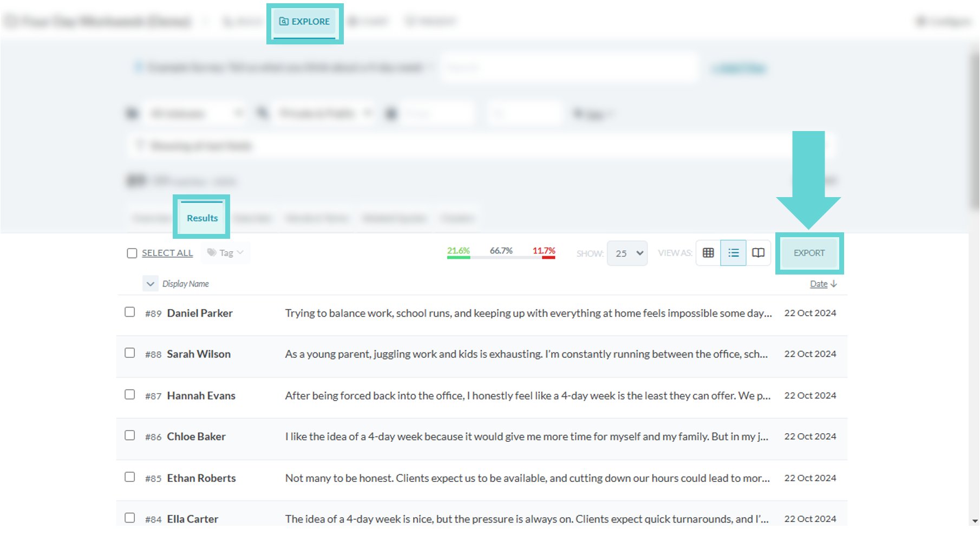Switch to list view
Image resolution: width=980 pixels, height=535 pixels.
click(x=733, y=253)
